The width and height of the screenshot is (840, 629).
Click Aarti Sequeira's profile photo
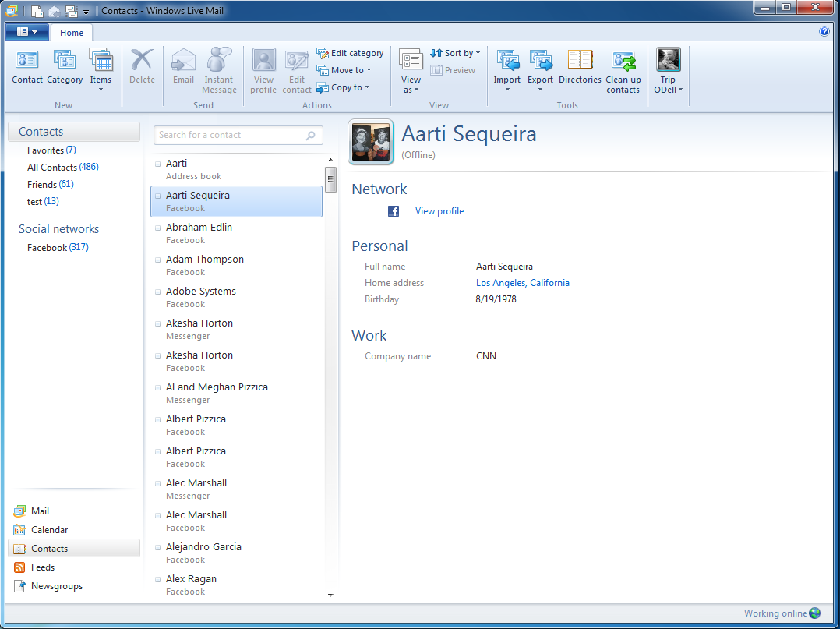(371, 142)
